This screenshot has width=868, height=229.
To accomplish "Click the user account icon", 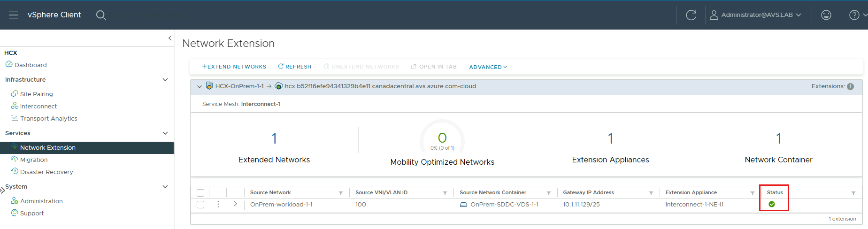I will point(714,15).
